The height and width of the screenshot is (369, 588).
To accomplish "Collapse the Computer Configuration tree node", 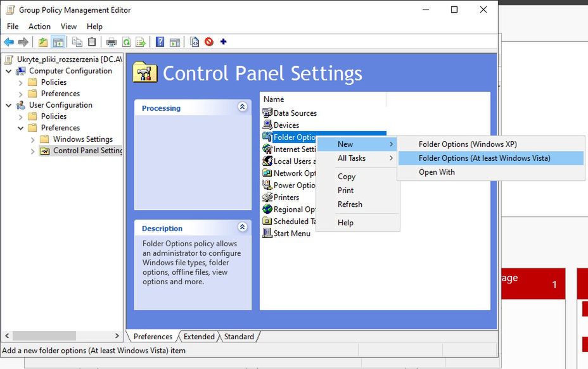I will pyautogui.click(x=9, y=71).
